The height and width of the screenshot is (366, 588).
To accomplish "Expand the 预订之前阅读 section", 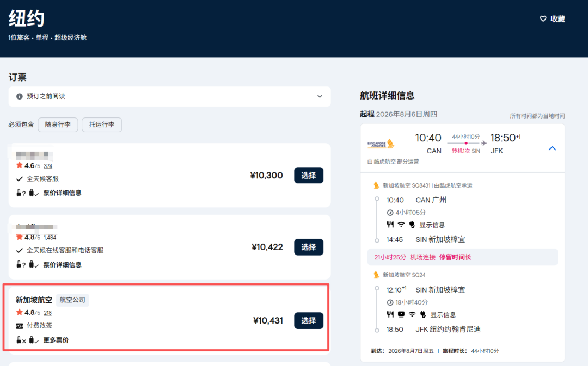I will pos(320,96).
